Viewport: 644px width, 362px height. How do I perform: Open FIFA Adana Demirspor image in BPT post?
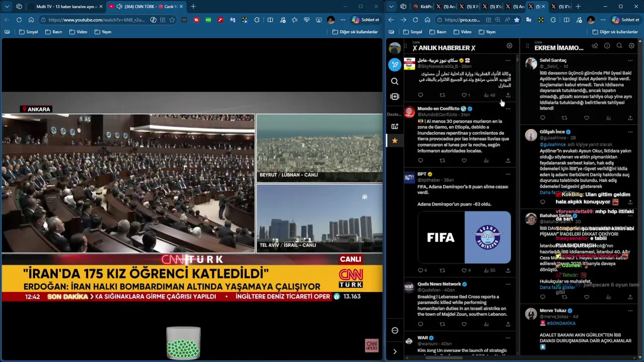[x=464, y=237]
